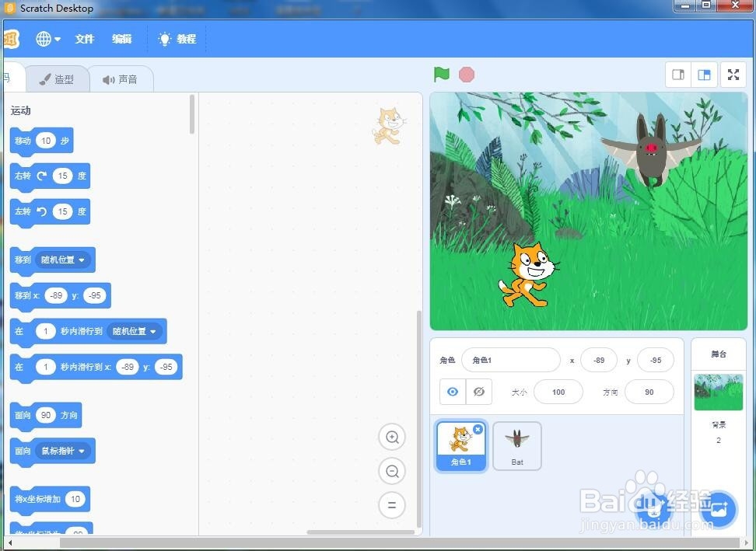Screen dimensions: 756x551
Task: Delete 角色1 sprite with x icon
Action: [x=478, y=429]
